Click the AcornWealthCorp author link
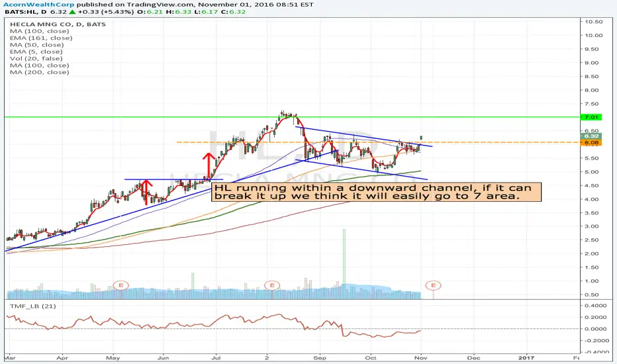617x364 pixels. coord(38,5)
